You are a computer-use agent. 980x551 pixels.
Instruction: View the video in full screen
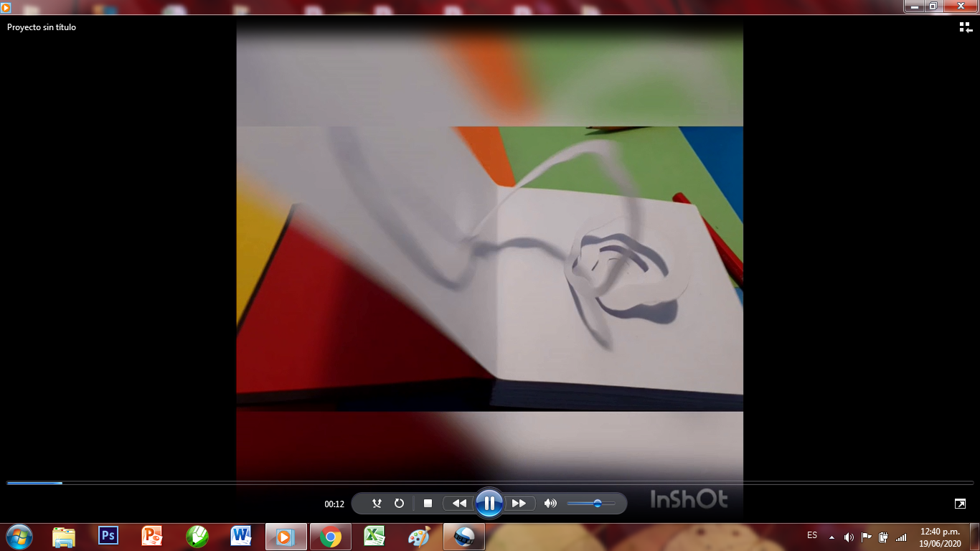point(960,504)
